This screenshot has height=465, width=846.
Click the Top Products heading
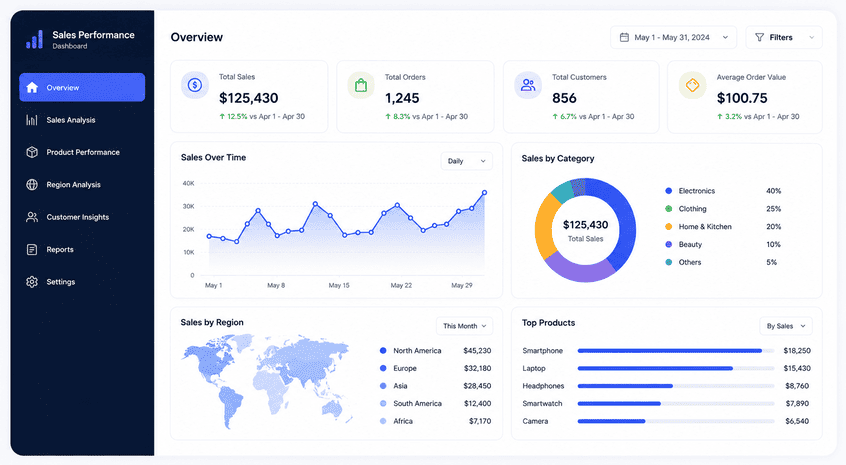pos(548,323)
